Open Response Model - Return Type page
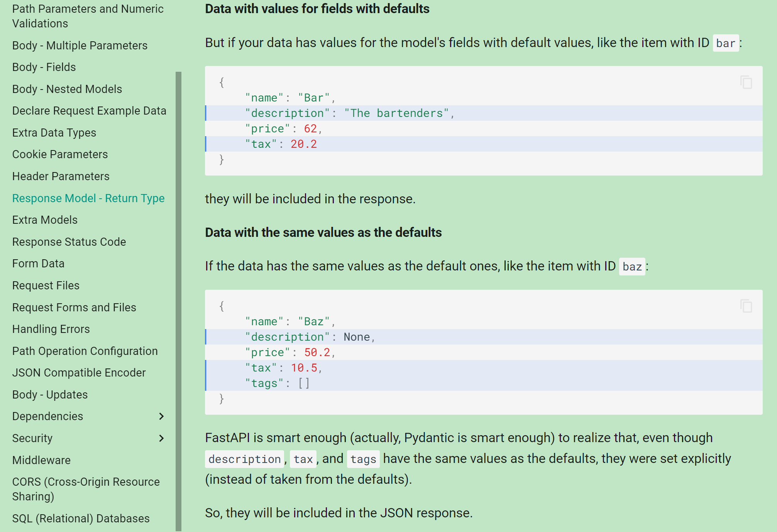 pyautogui.click(x=88, y=198)
